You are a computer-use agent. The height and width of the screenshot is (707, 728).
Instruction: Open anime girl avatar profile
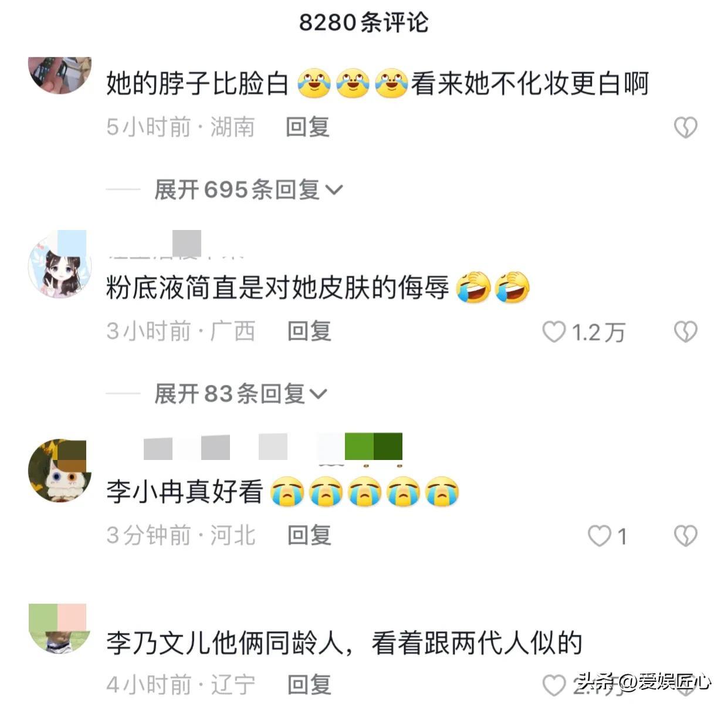(60, 264)
